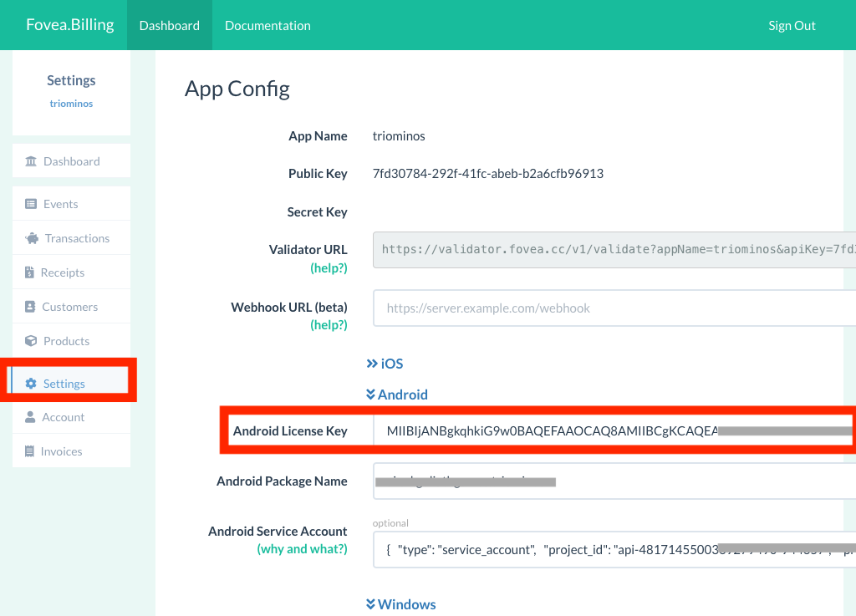Focus the Webhook URL input field
Viewport: 856px width, 616px height.
pyautogui.click(x=614, y=308)
